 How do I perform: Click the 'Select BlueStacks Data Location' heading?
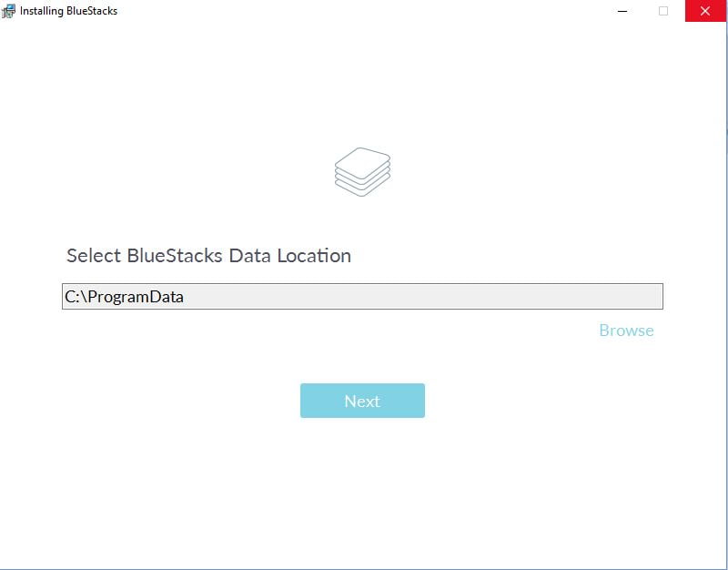tap(209, 256)
